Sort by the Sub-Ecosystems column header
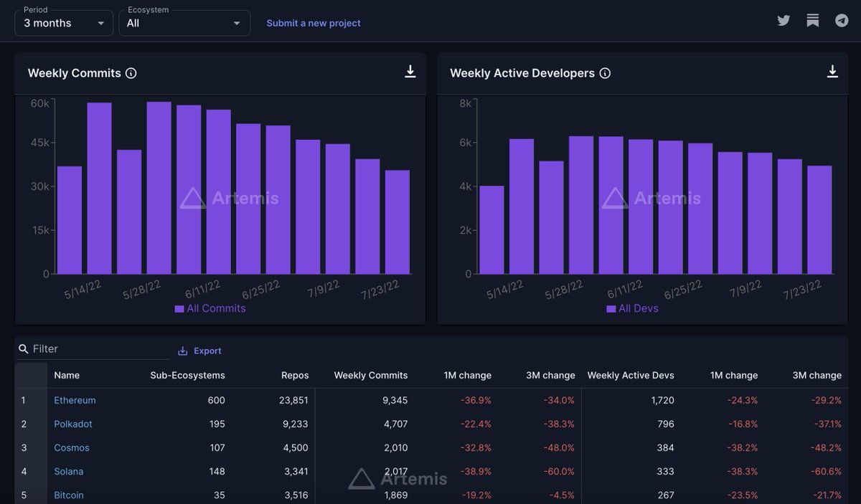This screenshot has height=504, width=861. (187, 375)
